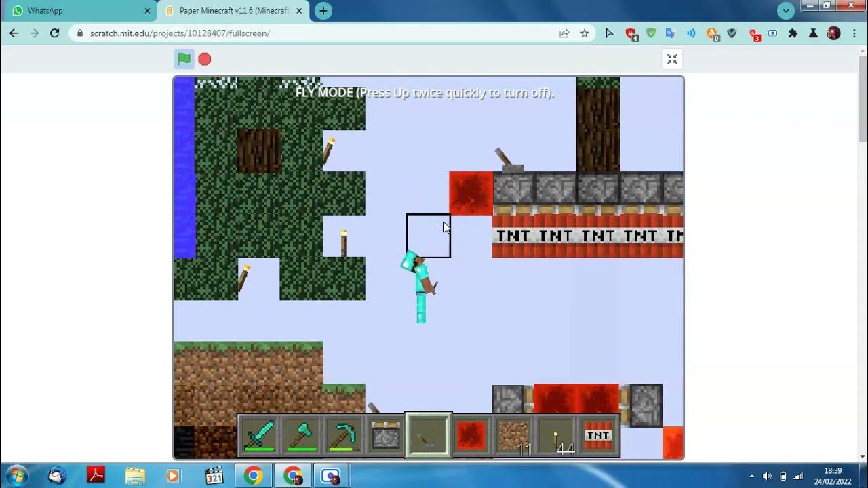Open the Chrome three-dot menu
The image size is (868, 488).
pyautogui.click(x=854, y=33)
